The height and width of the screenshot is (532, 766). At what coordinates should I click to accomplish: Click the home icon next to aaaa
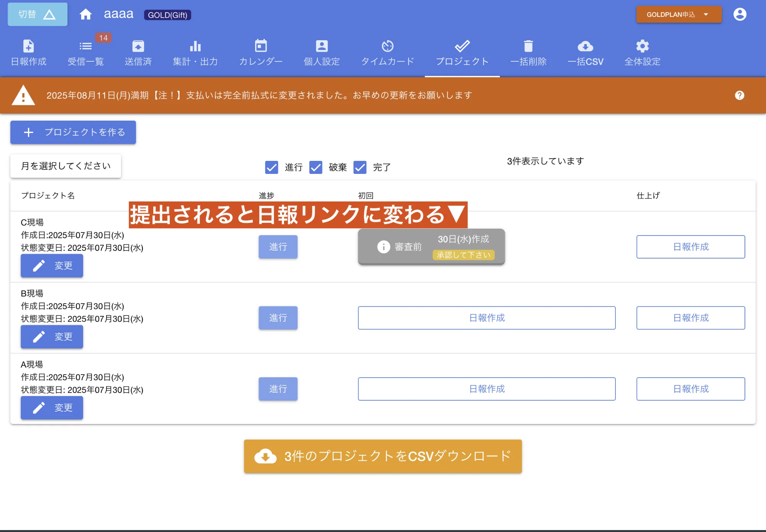coord(85,14)
